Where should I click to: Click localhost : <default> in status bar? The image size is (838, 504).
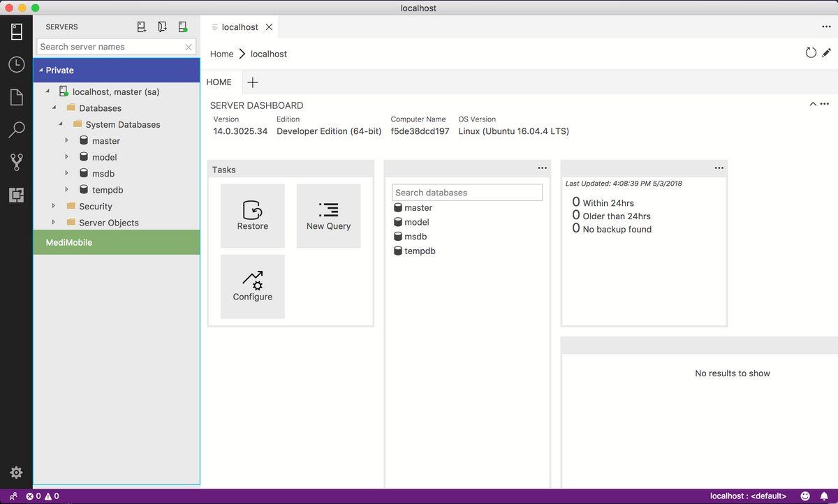[748, 496]
